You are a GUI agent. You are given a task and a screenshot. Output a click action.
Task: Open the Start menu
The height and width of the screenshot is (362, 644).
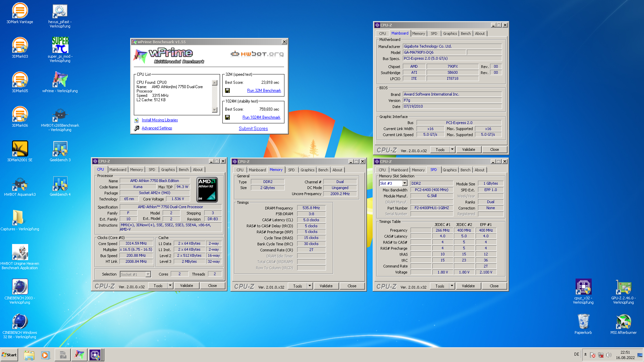coord(9,355)
